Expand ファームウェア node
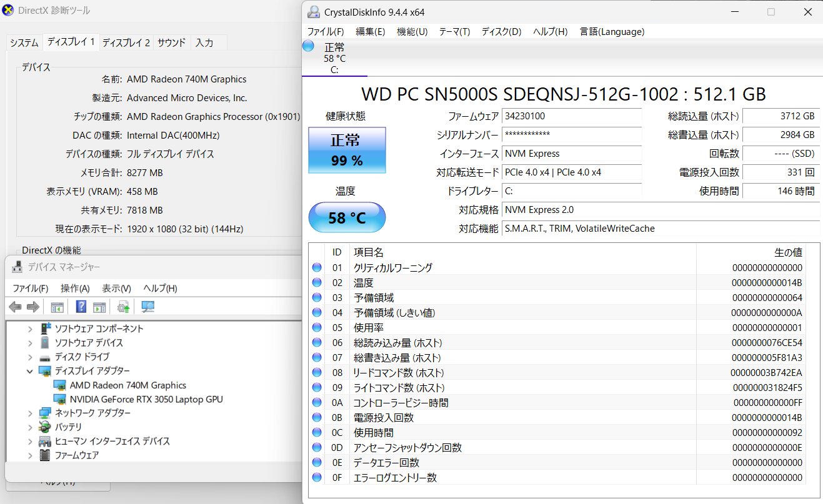Viewport: 823px width, 504px height. 30,455
